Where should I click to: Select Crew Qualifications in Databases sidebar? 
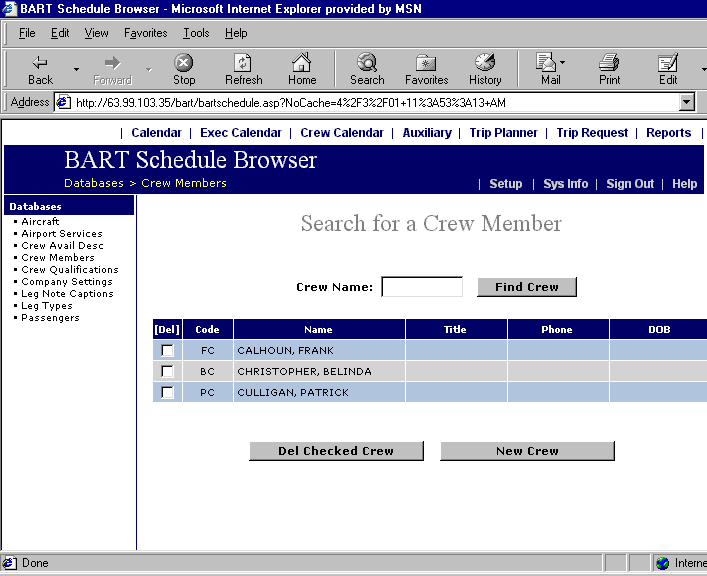(x=70, y=270)
